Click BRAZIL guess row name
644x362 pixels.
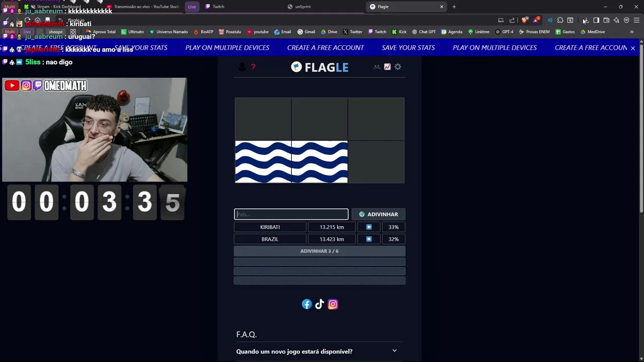point(270,239)
